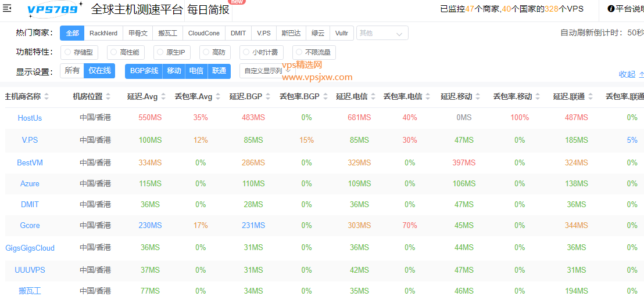Open the 自定义显示列 dropdown
The width and height of the screenshot is (644, 300).
[267, 70]
